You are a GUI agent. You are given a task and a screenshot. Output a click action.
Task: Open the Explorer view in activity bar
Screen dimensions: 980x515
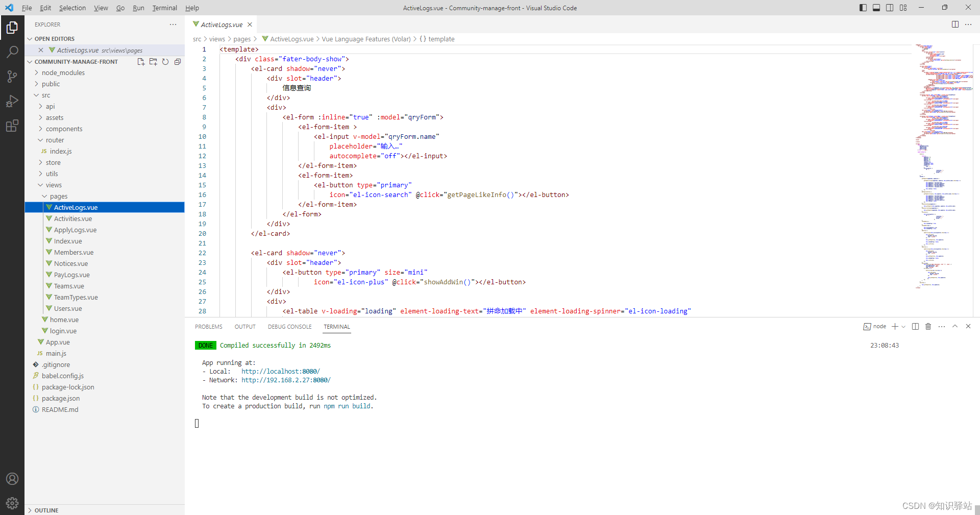click(12, 28)
